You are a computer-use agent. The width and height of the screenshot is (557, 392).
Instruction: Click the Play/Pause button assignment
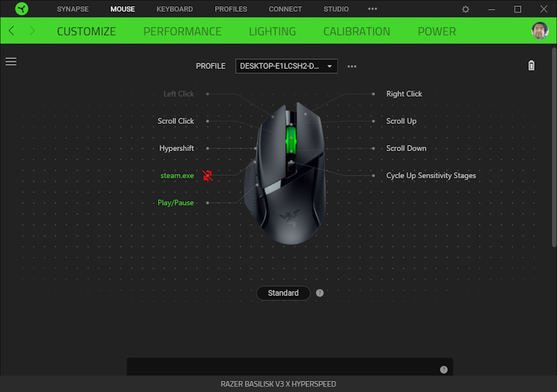[x=175, y=203]
